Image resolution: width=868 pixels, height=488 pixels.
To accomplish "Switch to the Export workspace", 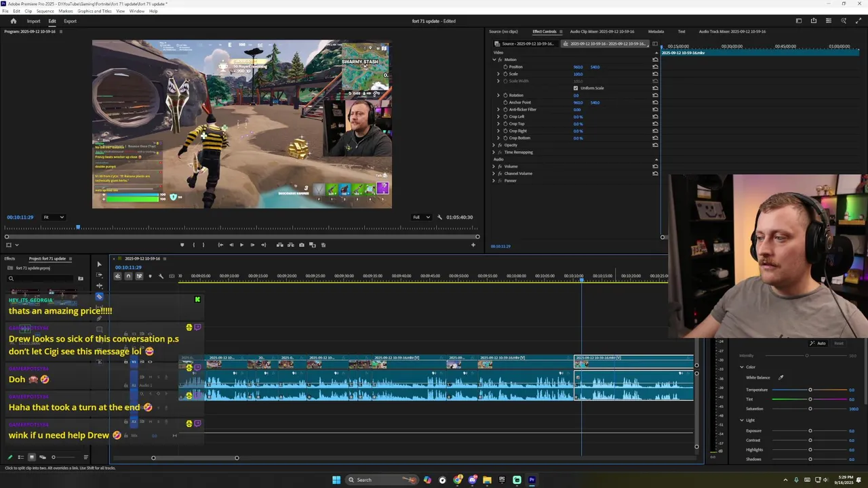I will [71, 21].
